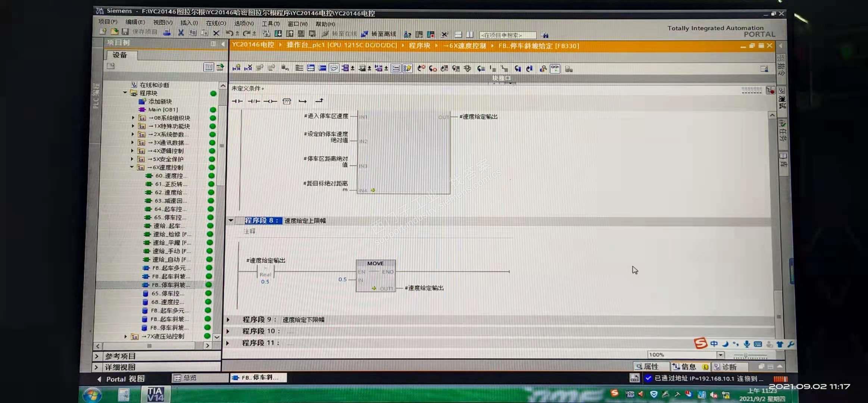The width and height of the screenshot is (868, 403).
Task: Adjust the editor zoom slider
Action: (x=746, y=355)
